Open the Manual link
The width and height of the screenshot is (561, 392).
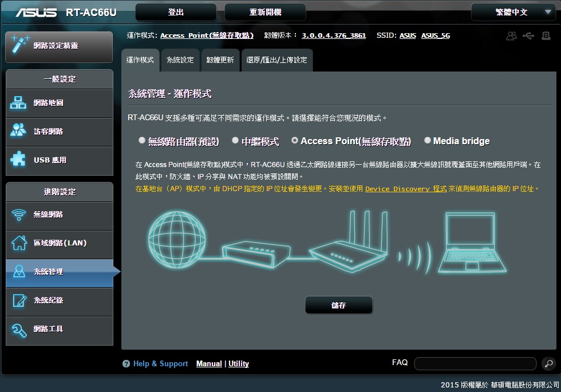(x=209, y=364)
